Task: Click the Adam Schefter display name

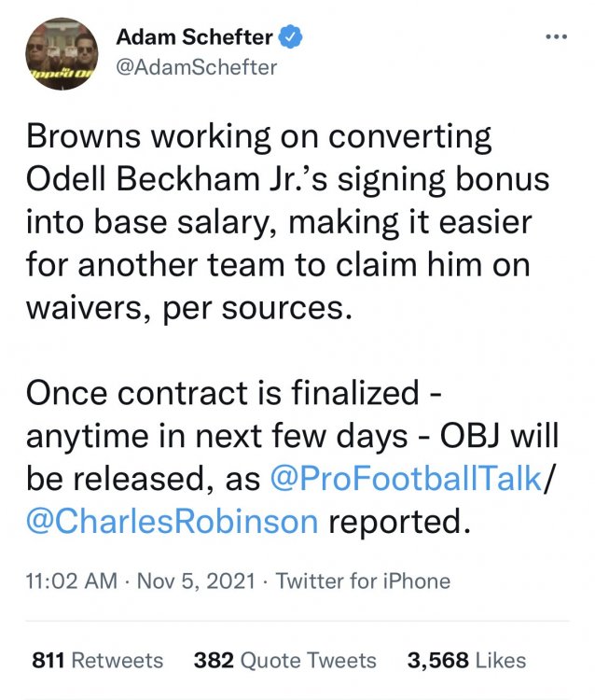Action: (195, 36)
